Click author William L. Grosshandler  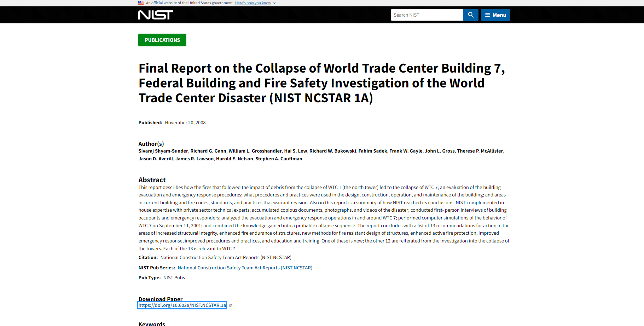[255, 151]
